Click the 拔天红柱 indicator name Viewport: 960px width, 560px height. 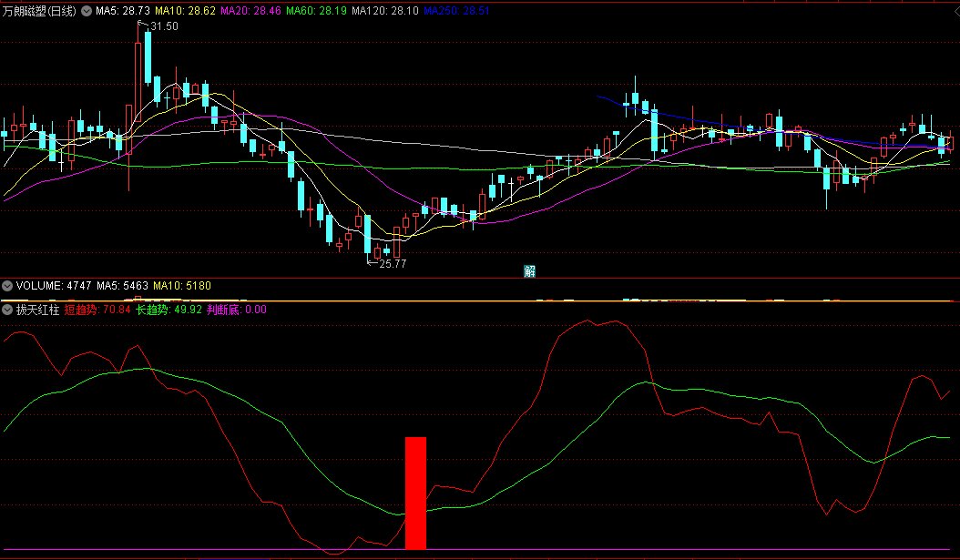(x=37, y=310)
